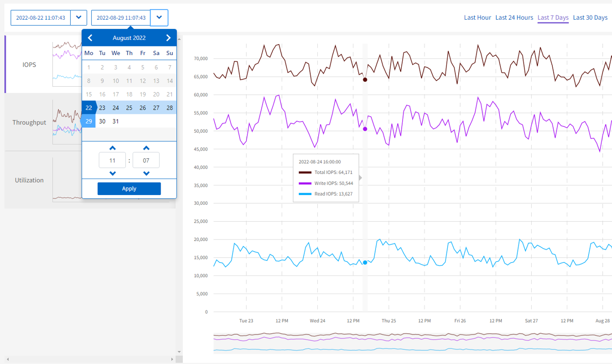
Task: Decrease the hour value with down arrow
Action: coord(112,173)
